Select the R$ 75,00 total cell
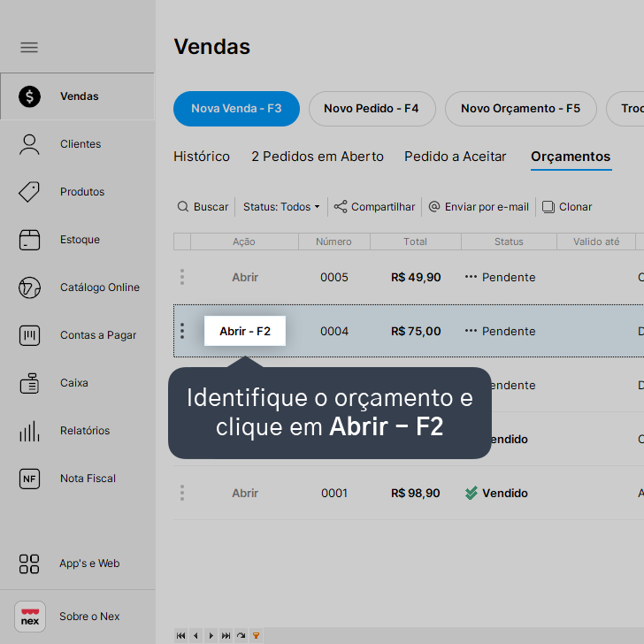Viewport: 644px width, 644px height. pyautogui.click(x=416, y=331)
